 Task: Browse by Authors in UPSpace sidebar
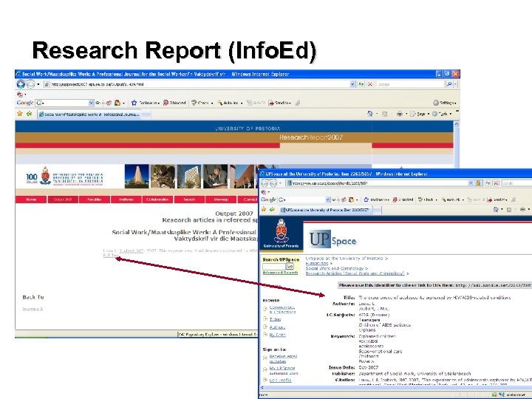[277, 327]
